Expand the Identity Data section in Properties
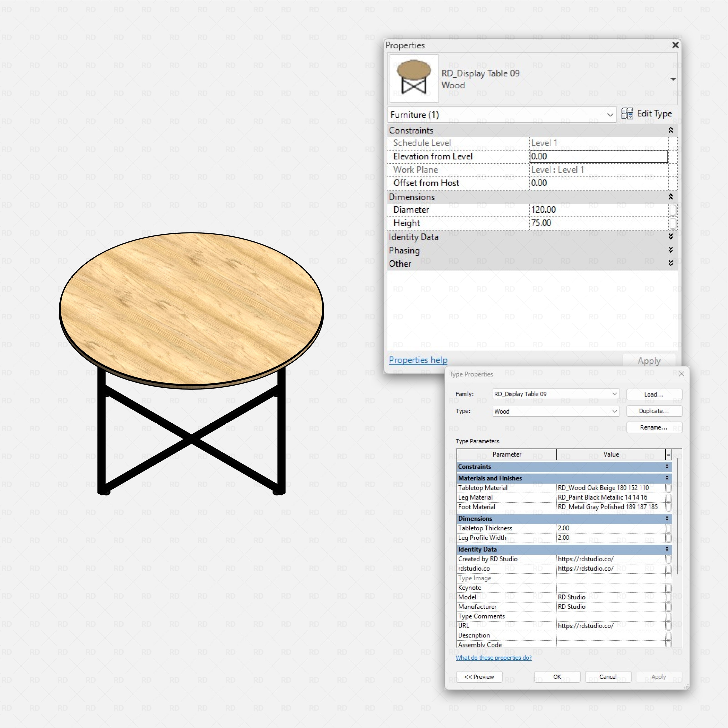Screen dimensions: 728x728 pyautogui.click(x=671, y=237)
